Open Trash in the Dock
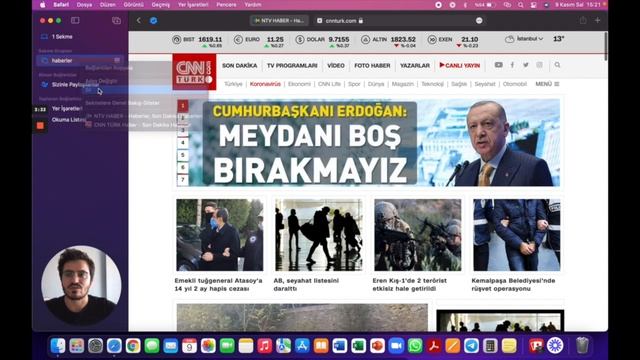640x360 pixels. 582,346
